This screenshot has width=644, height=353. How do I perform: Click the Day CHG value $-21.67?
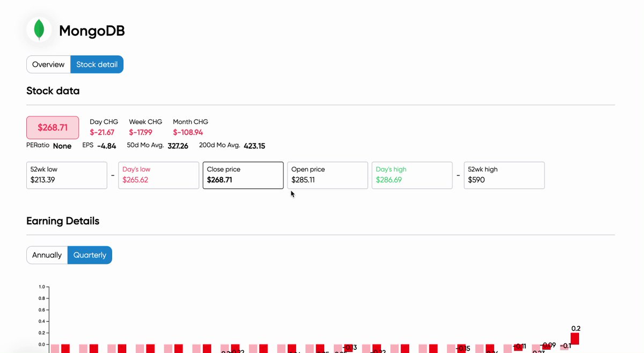pos(102,133)
